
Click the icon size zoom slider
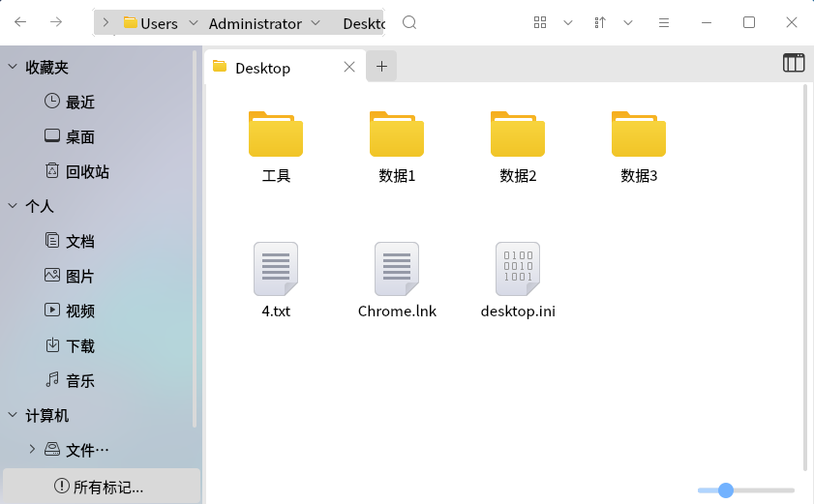(745, 490)
